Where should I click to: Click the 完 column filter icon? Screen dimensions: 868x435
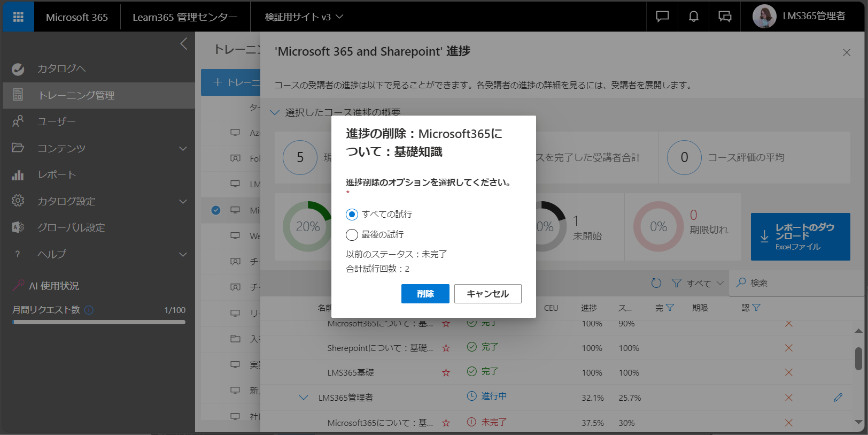click(670, 308)
